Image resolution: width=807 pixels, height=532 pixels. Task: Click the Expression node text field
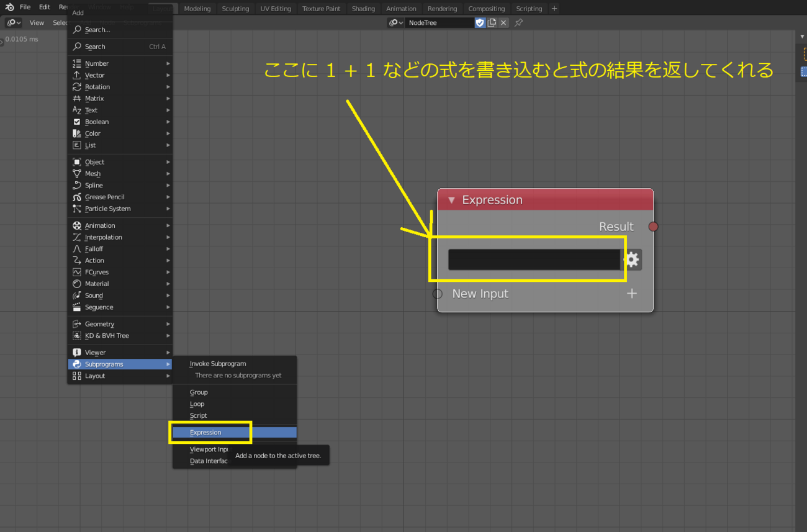534,259
